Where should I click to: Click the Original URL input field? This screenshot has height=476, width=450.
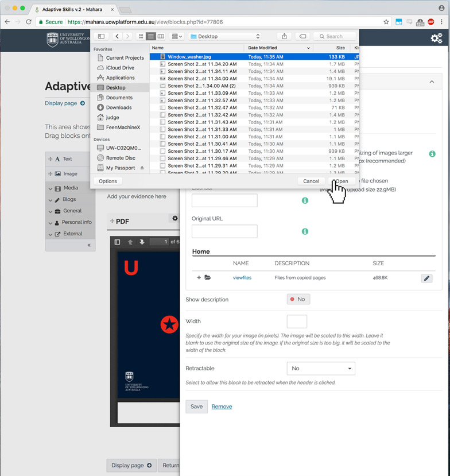[224, 231]
